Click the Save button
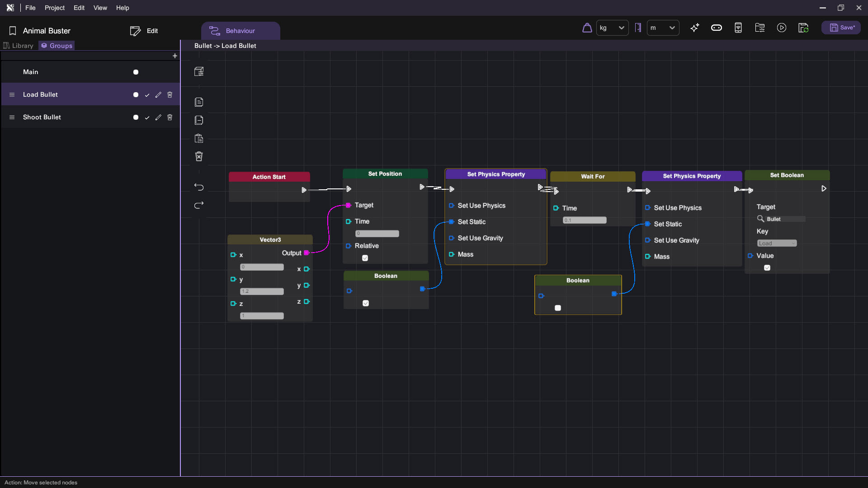The image size is (868, 488). click(841, 28)
